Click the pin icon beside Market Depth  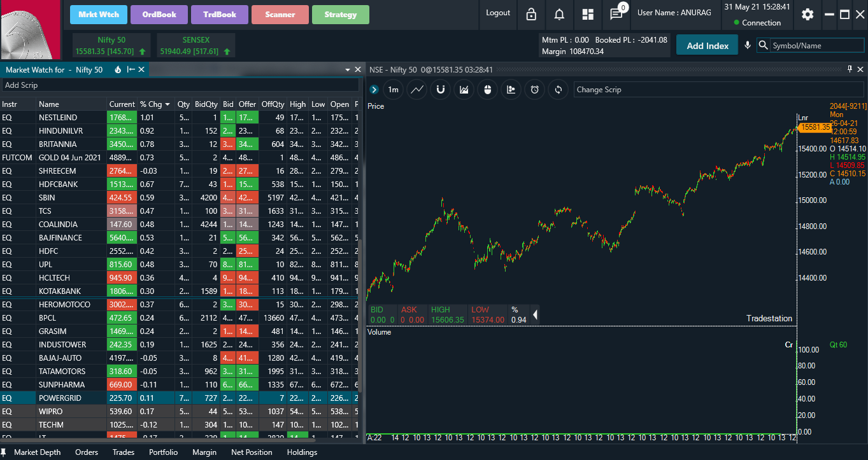tap(4, 452)
